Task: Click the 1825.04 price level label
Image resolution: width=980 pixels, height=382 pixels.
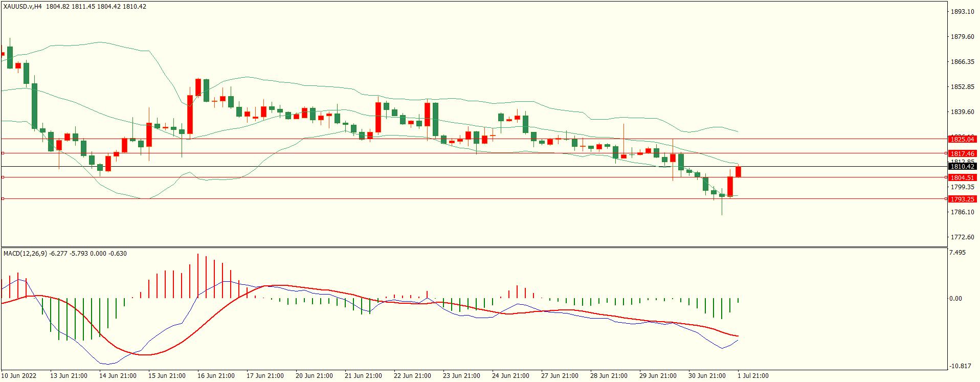Action: [962, 139]
